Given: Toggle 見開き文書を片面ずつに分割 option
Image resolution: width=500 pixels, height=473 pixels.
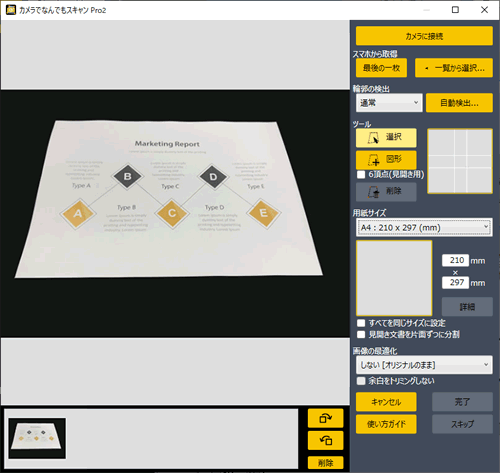Looking at the screenshot, I should pyautogui.click(x=361, y=334).
